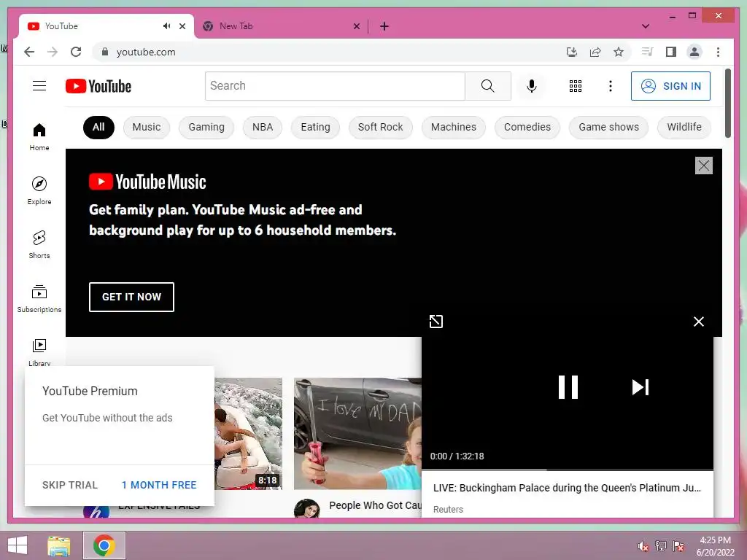Click the YouTube search input field
The image size is (747, 560).
[x=335, y=86]
